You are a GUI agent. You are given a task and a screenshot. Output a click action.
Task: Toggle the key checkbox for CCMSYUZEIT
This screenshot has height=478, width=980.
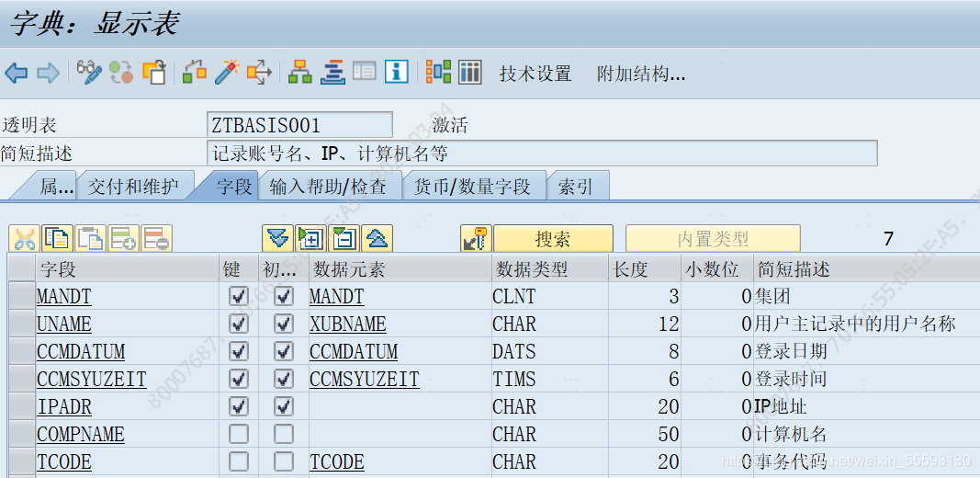(238, 379)
